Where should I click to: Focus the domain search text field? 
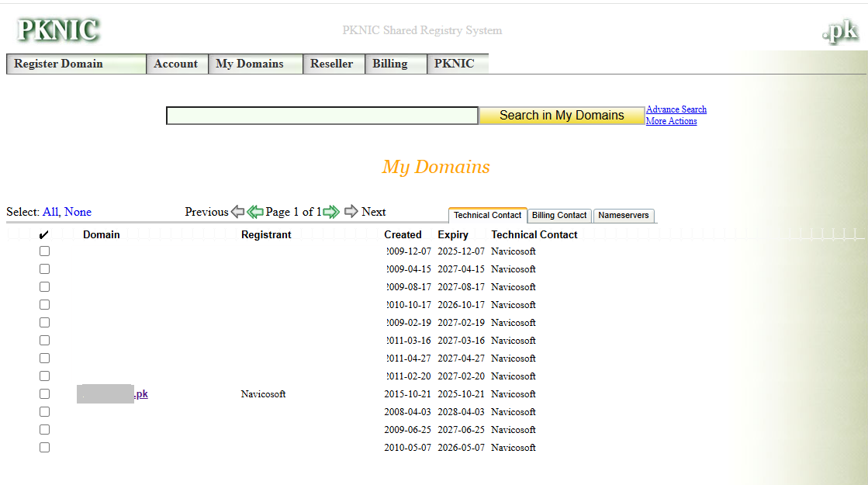click(x=322, y=116)
